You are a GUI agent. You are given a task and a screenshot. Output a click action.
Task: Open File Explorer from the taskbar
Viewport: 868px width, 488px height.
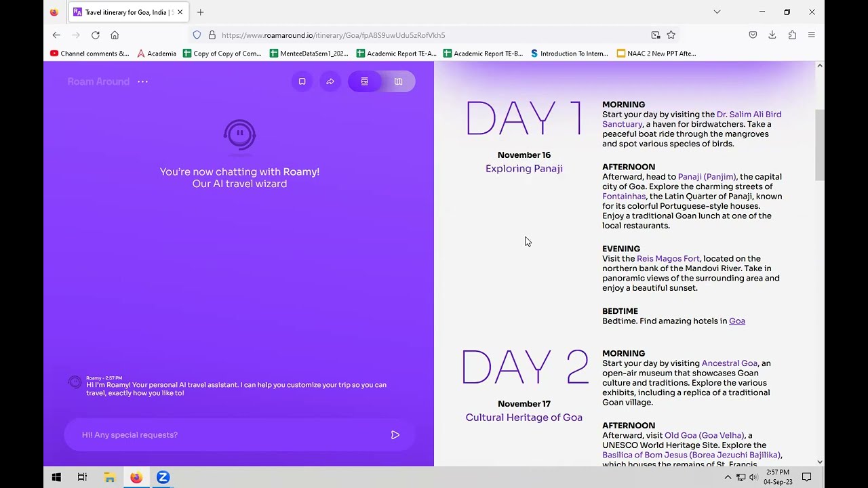pyautogui.click(x=109, y=477)
